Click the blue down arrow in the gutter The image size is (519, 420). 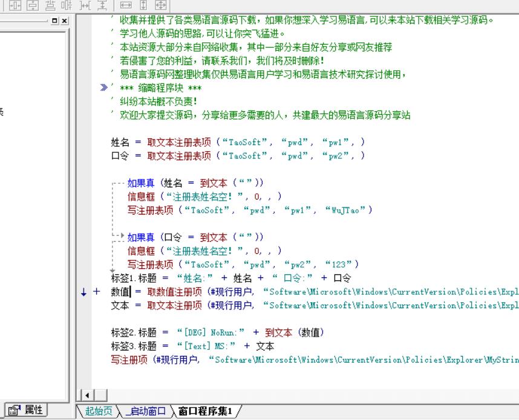[x=84, y=292]
